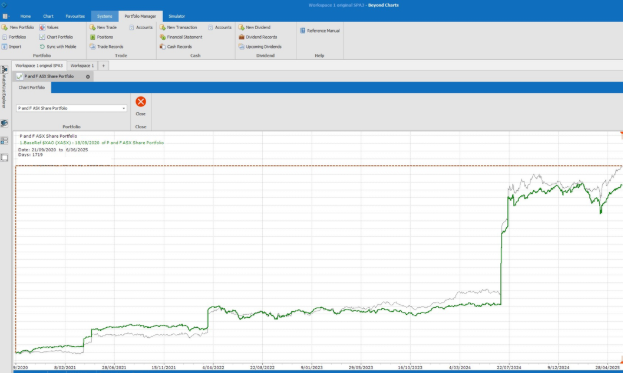Viewport: 623px width, 373px height.
Task: Open Portfolios list in Portfolio group
Action: 14,37
